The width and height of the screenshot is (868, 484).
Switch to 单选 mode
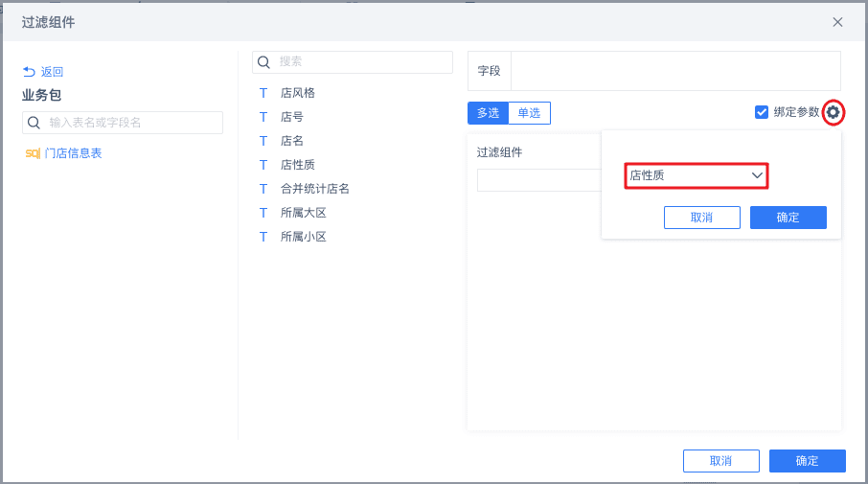[529, 113]
